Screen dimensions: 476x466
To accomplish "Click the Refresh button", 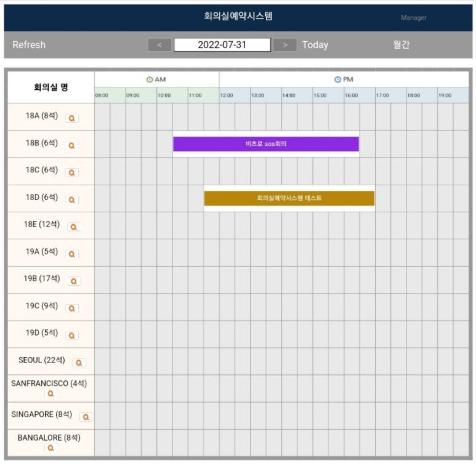I will point(29,45).
